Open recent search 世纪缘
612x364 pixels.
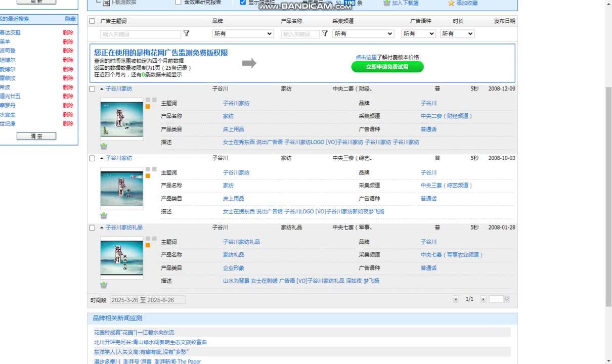pyautogui.click(x=8, y=123)
